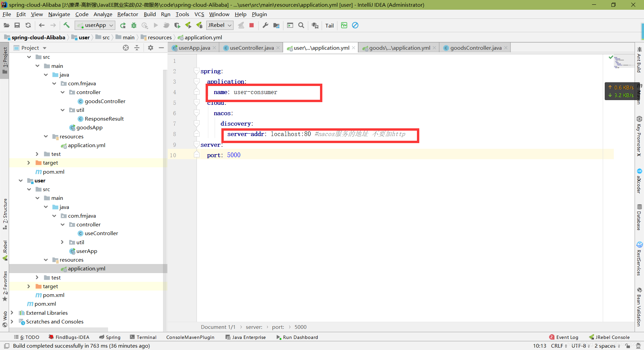Screen dimensions: 644x350
Task: Open the Run Dashboard tool window
Action: click(x=297, y=337)
